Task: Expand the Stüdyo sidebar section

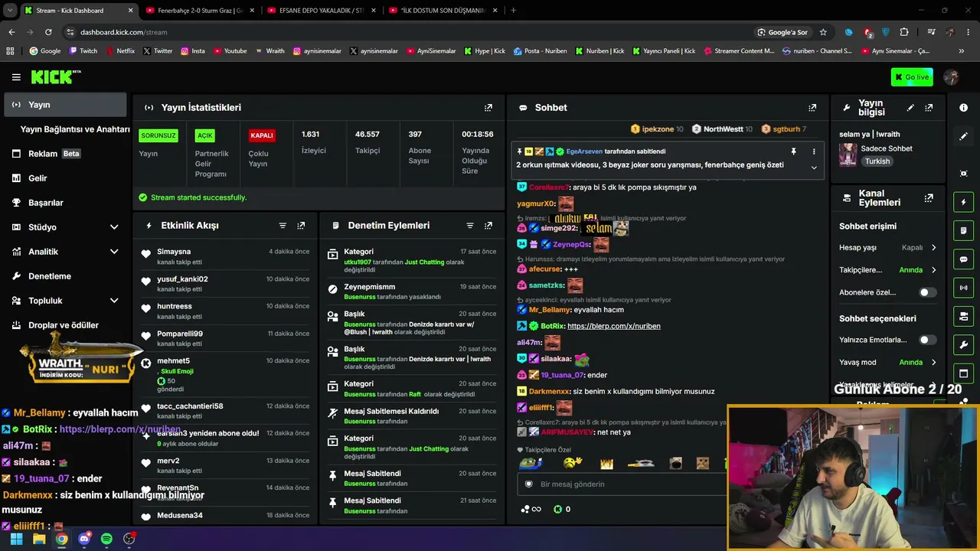Action: pyautogui.click(x=114, y=227)
